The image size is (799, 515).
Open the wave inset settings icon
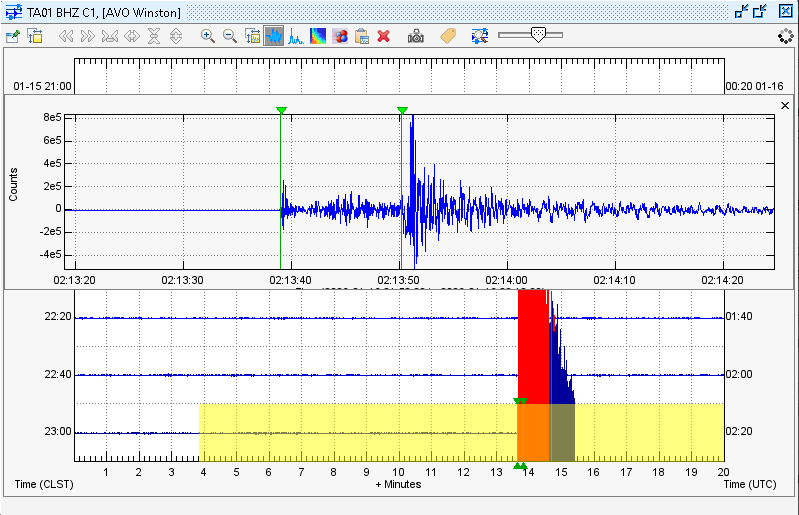pyautogui.click(x=252, y=36)
